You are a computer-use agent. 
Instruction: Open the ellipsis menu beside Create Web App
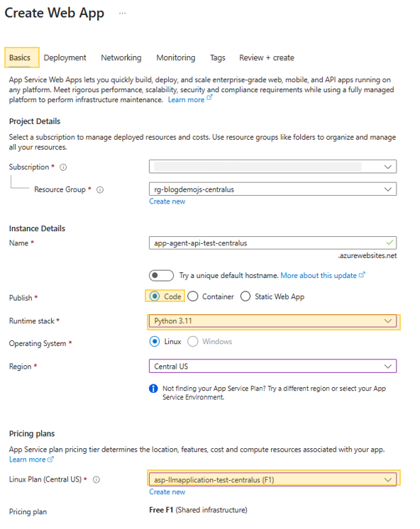pyautogui.click(x=122, y=13)
